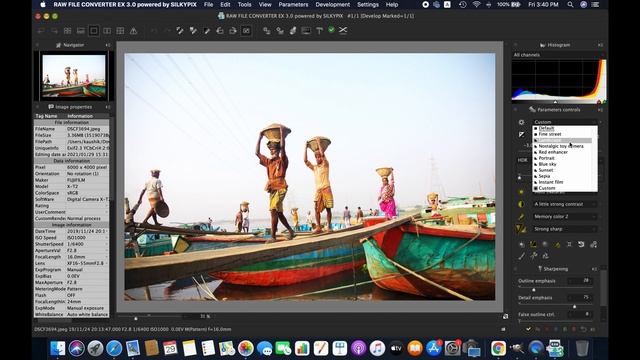Click the Outline emphasis slider handle

(533, 289)
